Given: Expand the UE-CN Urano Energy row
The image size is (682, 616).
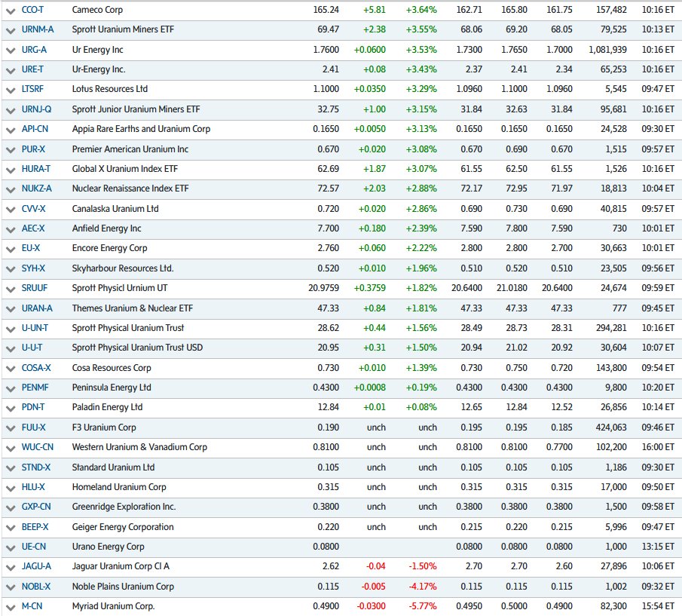Looking at the screenshot, I should [10, 547].
